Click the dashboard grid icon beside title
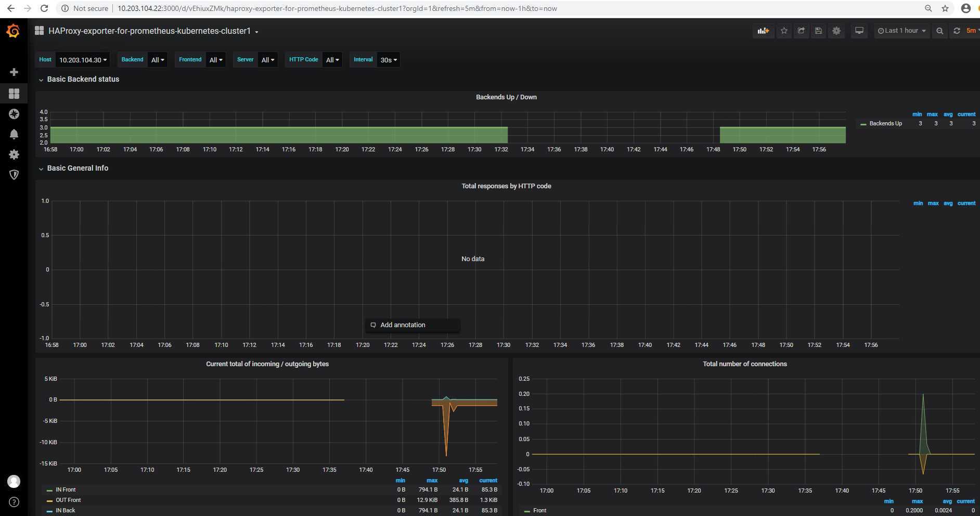The height and width of the screenshot is (516, 980). pyautogui.click(x=39, y=31)
